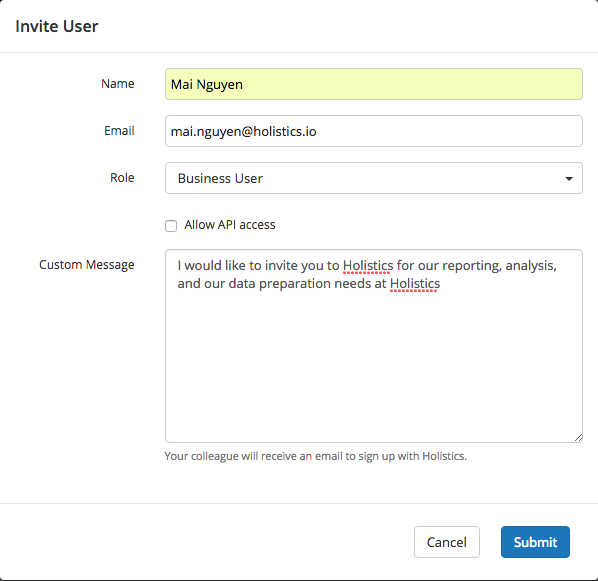Submit the user invitation
This screenshot has width=598, height=581.
[x=535, y=542]
